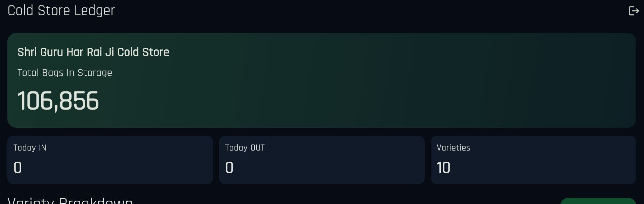Click the Today OUT count of zero
Image resolution: width=644 pixels, height=204 pixels.
229,167
